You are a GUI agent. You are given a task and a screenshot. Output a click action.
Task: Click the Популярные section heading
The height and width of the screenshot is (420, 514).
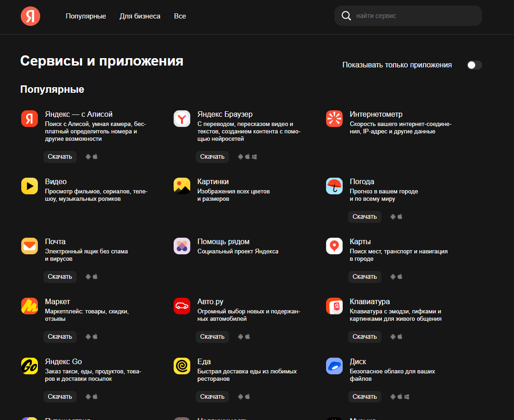52,90
